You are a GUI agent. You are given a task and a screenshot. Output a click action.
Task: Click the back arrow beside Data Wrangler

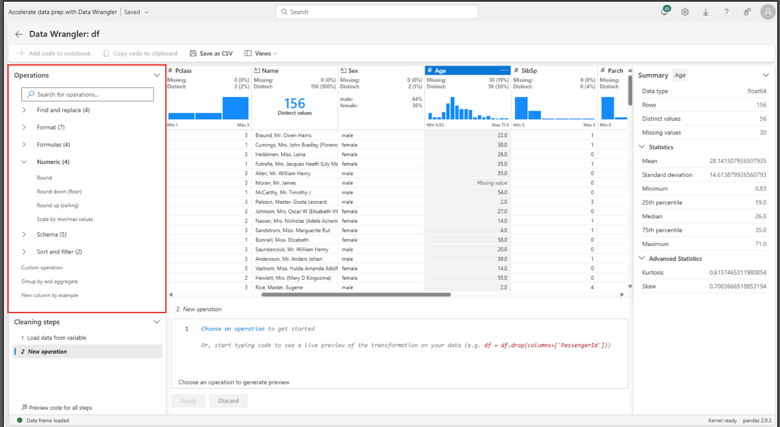pyautogui.click(x=18, y=34)
